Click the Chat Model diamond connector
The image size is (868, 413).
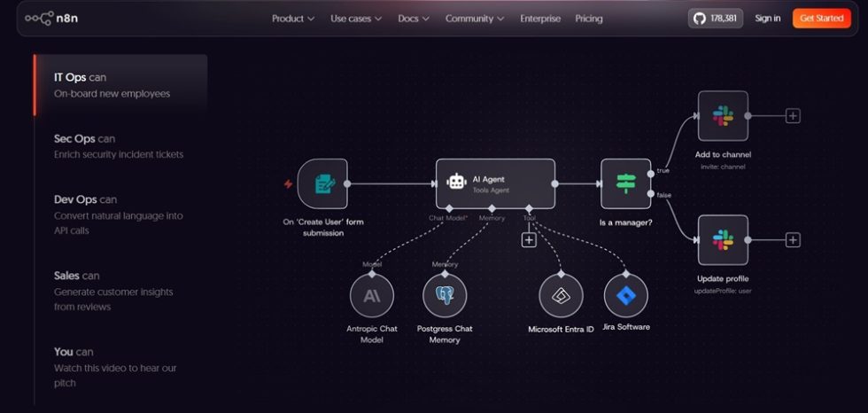click(449, 208)
